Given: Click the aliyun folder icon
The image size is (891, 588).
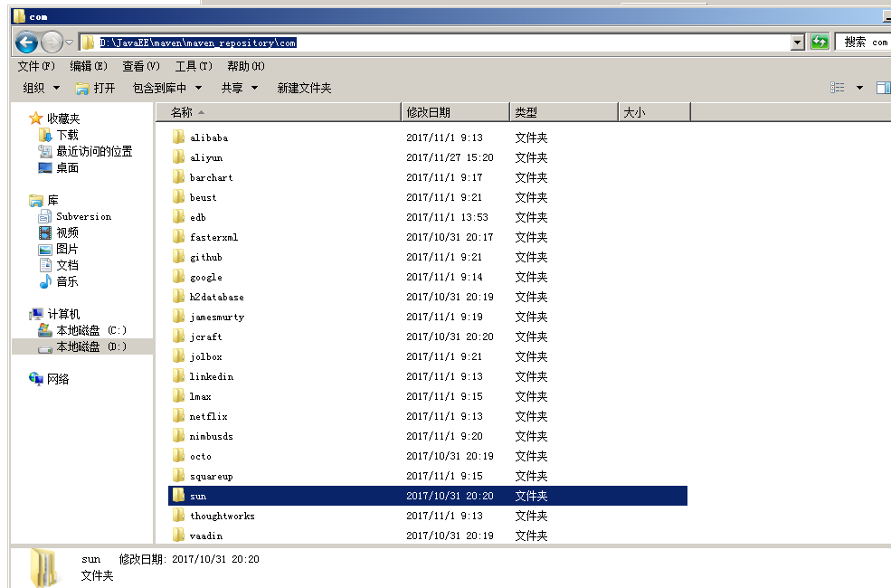Looking at the screenshot, I should click(178, 156).
